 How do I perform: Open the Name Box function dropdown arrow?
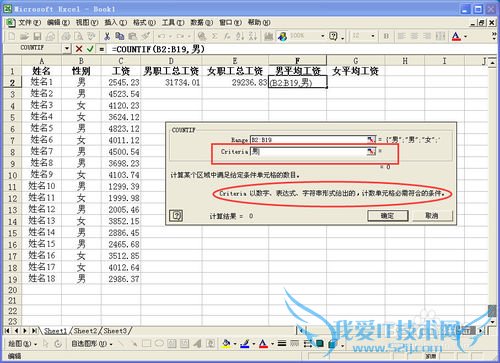pos(67,49)
